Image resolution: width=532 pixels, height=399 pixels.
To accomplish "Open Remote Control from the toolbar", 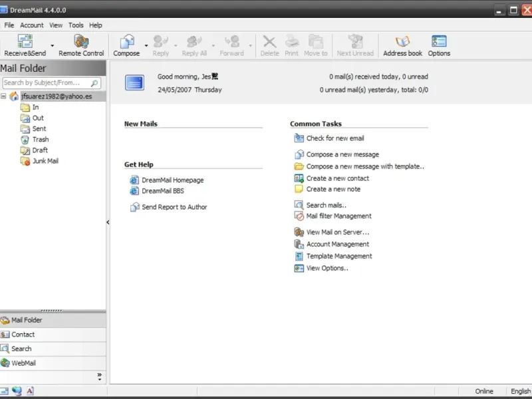I will click(81, 42).
